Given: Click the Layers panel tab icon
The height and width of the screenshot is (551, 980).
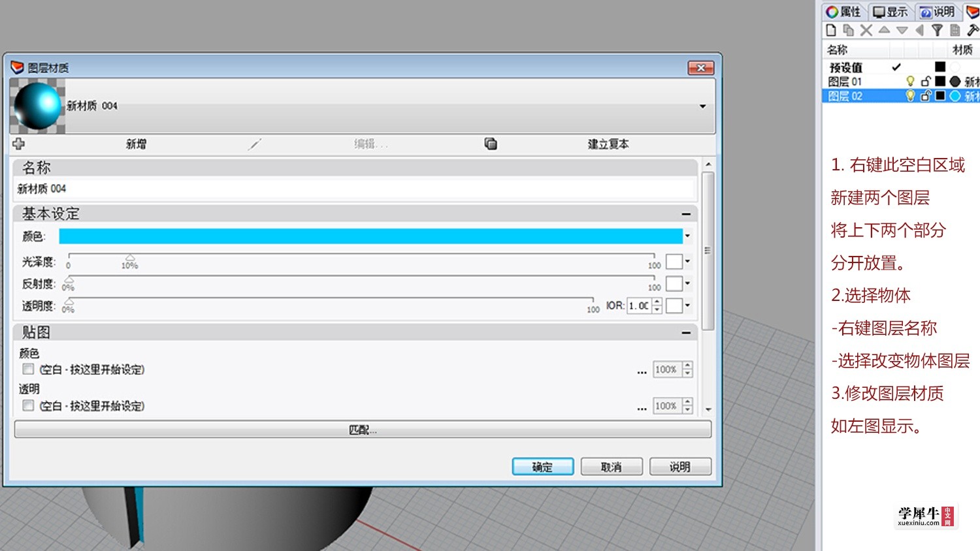Looking at the screenshot, I should click(x=973, y=12).
